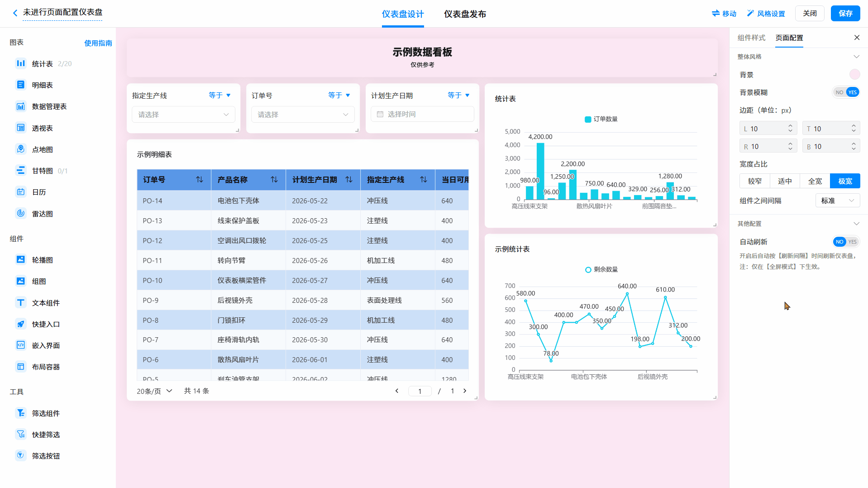Click the T margin input field

(x=831, y=129)
